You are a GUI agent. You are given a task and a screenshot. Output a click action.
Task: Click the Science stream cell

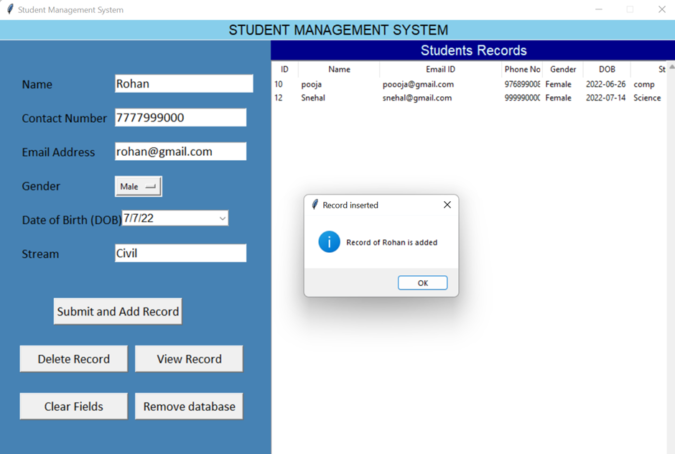[x=647, y=98]
